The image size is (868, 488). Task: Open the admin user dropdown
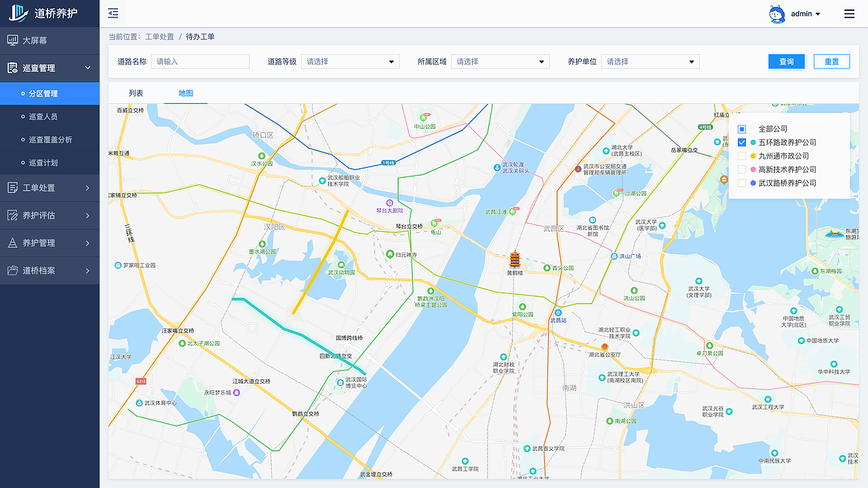[806, 14]
